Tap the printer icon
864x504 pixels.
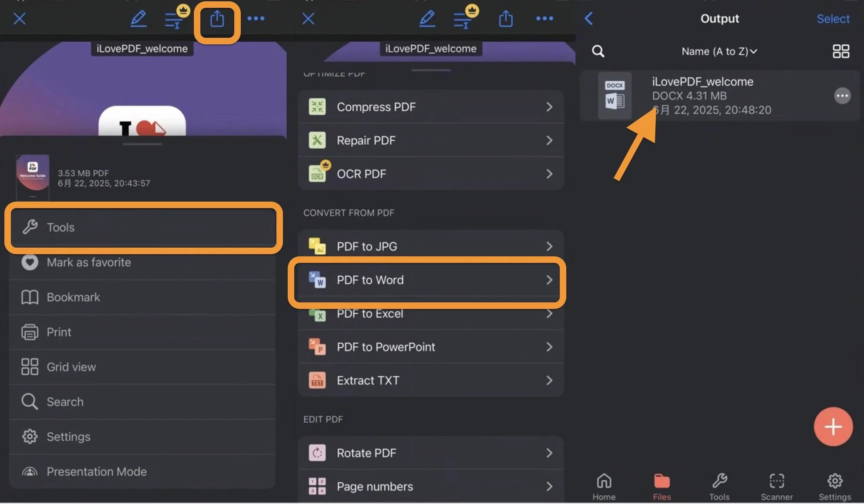click(30, 332)
